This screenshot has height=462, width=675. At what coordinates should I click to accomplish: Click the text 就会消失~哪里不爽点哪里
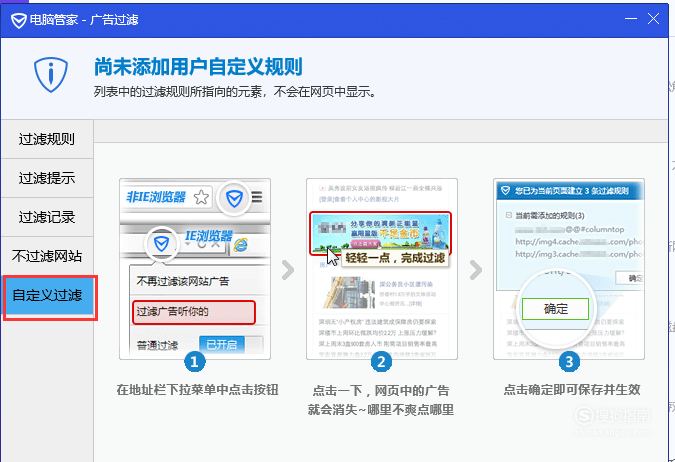click(381, 409)
